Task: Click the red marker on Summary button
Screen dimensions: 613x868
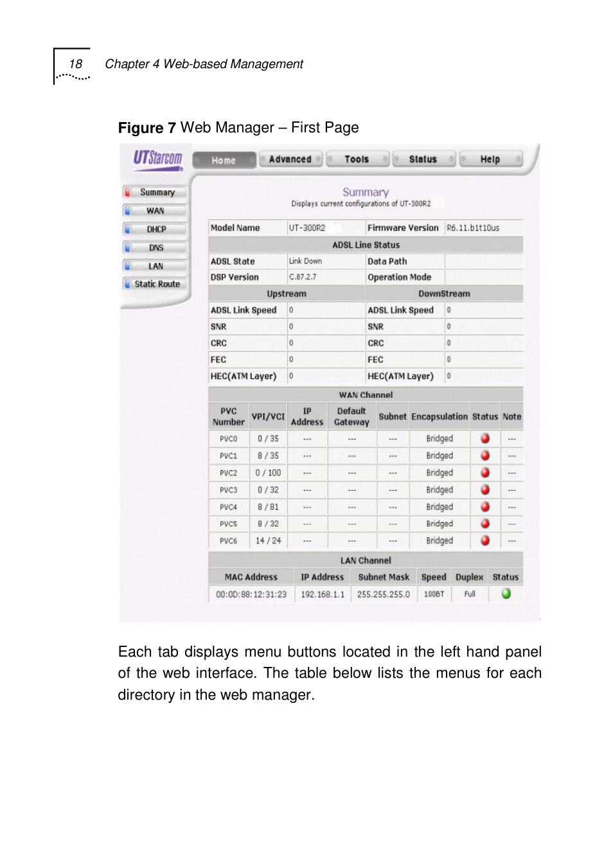Action: point(127,192)
